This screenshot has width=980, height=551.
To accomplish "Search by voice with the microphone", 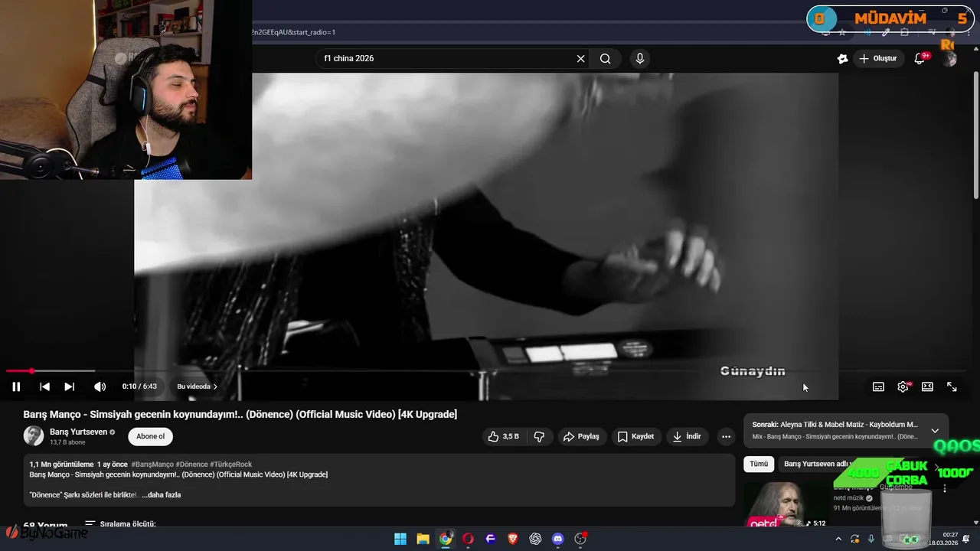I will point(639,58).
